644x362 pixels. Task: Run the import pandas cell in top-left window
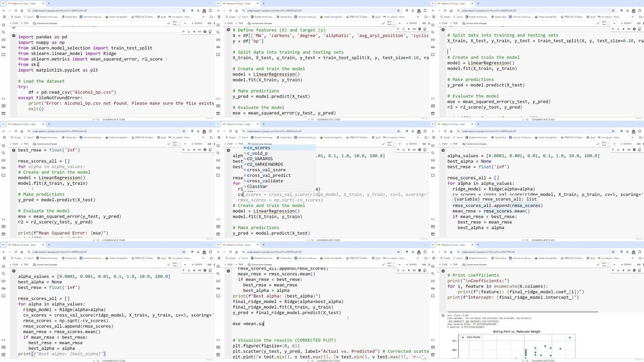click(x=14, y=36)
